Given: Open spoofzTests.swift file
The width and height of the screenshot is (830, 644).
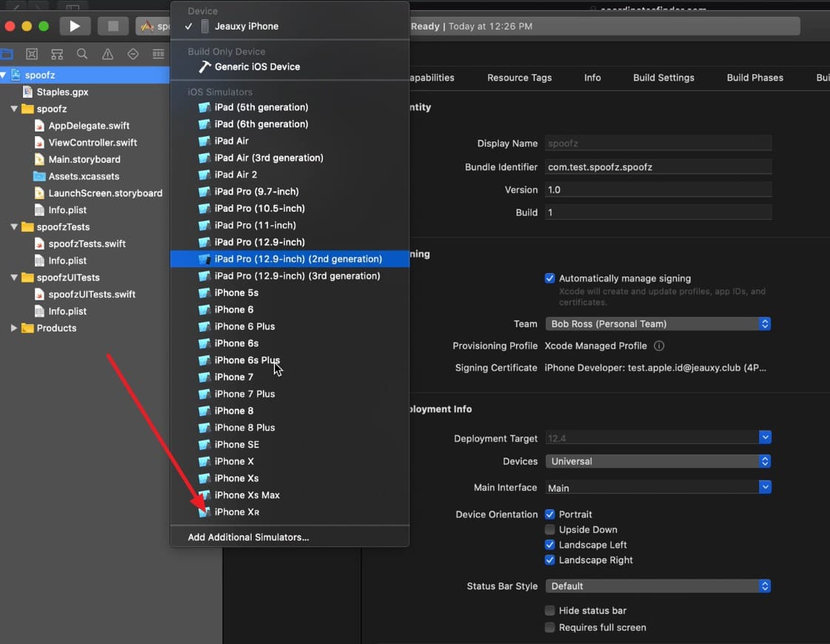Looking at the screenshot, I should [x=87, y=244].
